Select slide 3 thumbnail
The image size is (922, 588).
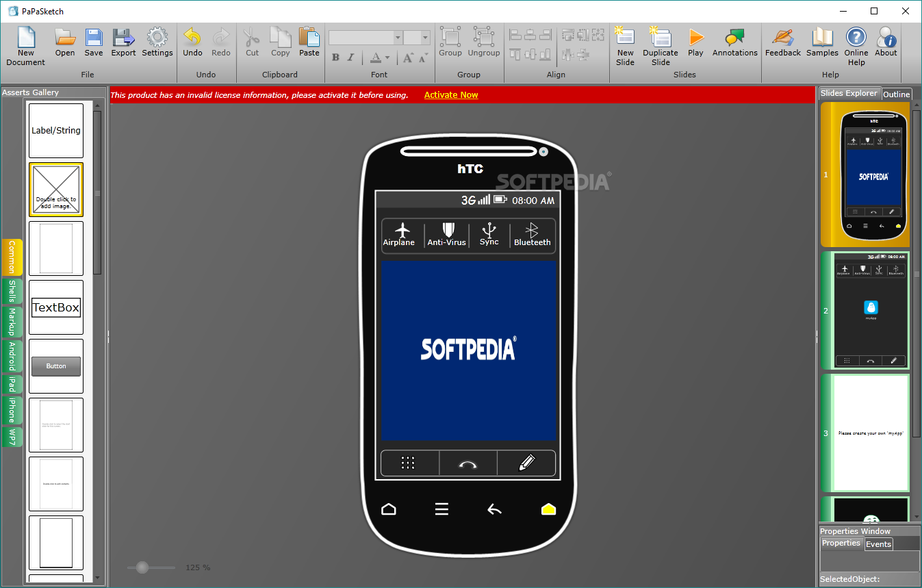pyautogui.click(x=865, y=433)
